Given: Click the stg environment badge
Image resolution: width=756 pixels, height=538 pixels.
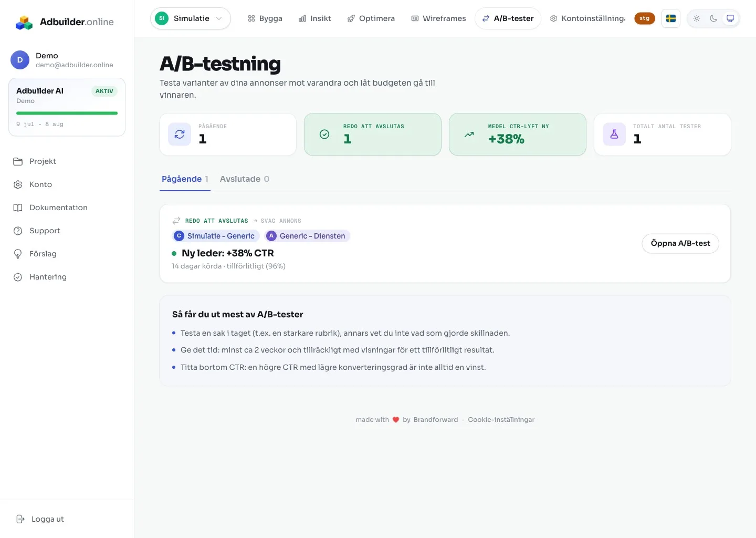Looking at the screenshot, I should 645,18.
